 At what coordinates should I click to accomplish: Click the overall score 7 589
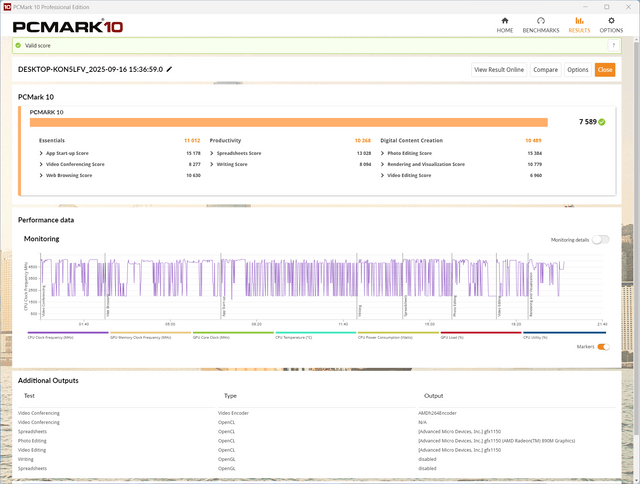point(587,122)
